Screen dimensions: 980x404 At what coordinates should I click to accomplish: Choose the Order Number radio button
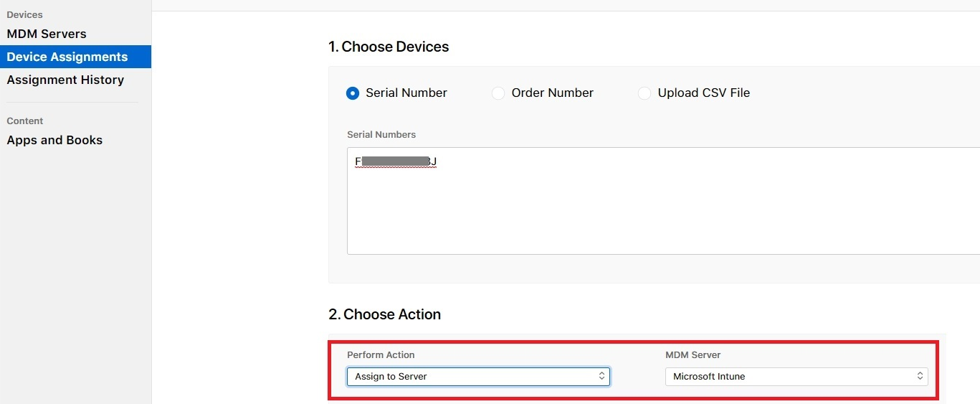(x=498, y=93)
